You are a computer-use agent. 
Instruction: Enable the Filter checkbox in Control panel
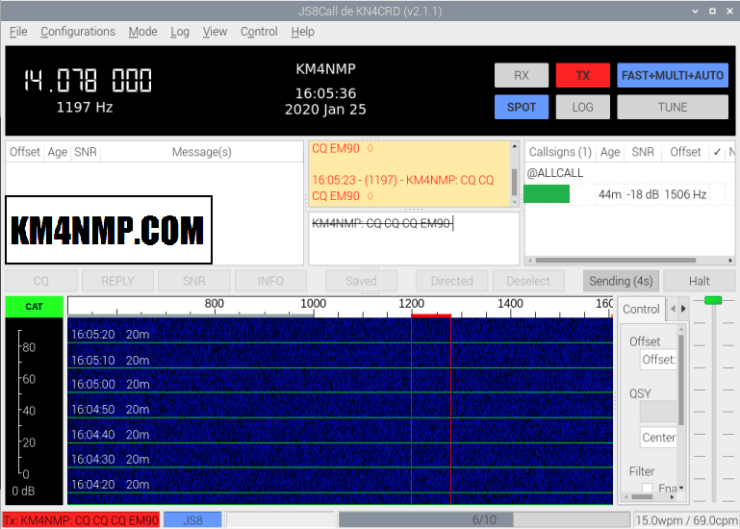(x=647, y=489)
